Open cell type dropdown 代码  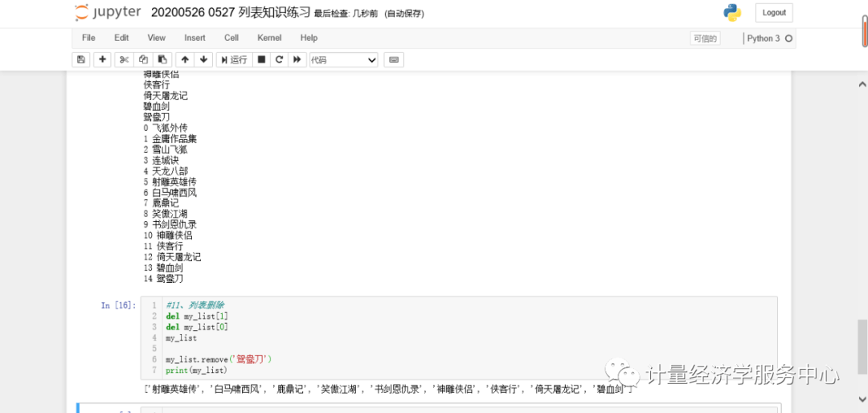[x=343, y=59]
